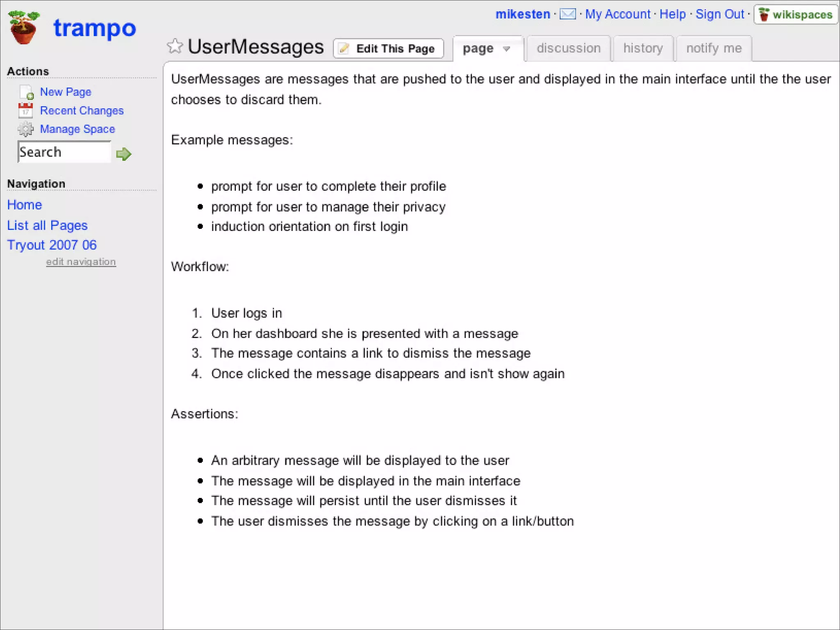Click the Sign Out link
This screenshot has width=840, height=630.
pyautogui.click(x=719, y=14)
